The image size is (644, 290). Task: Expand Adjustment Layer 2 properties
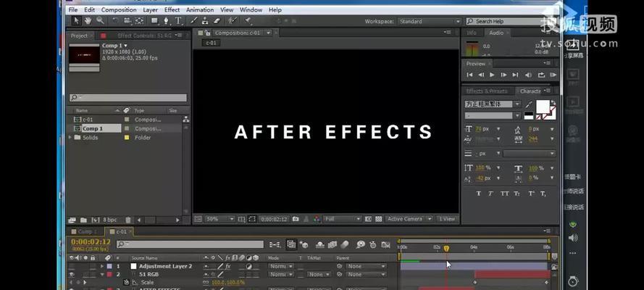tap(102, 267)
